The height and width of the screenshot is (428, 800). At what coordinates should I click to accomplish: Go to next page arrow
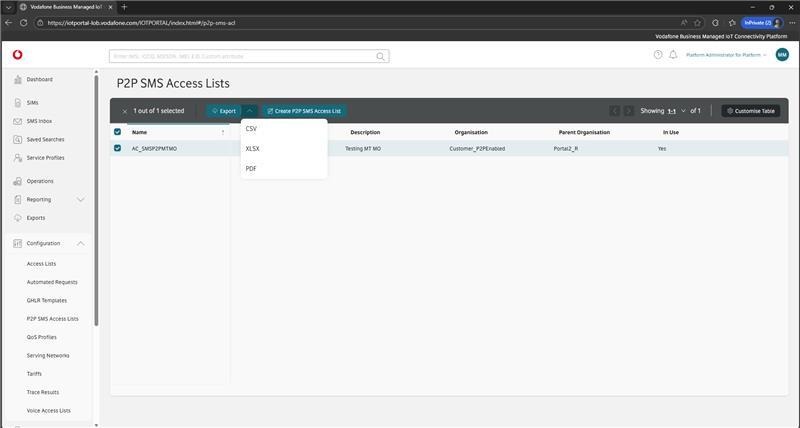tap(630, 111)
